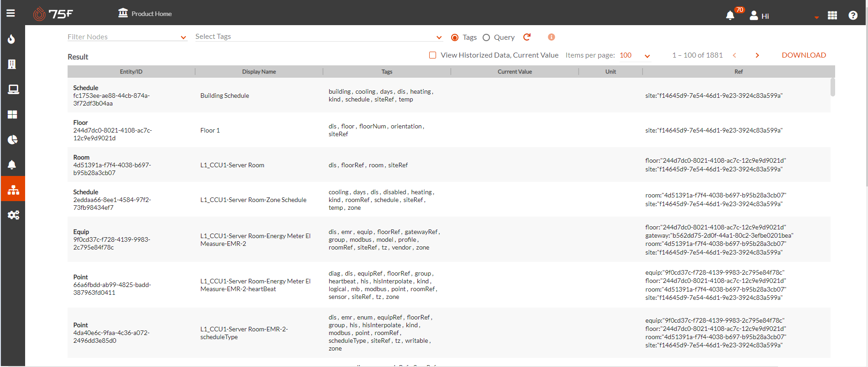Viewport: 868px width, 367px height.
Task: Open the Items per page dropdown
Action: pos(635,55)
